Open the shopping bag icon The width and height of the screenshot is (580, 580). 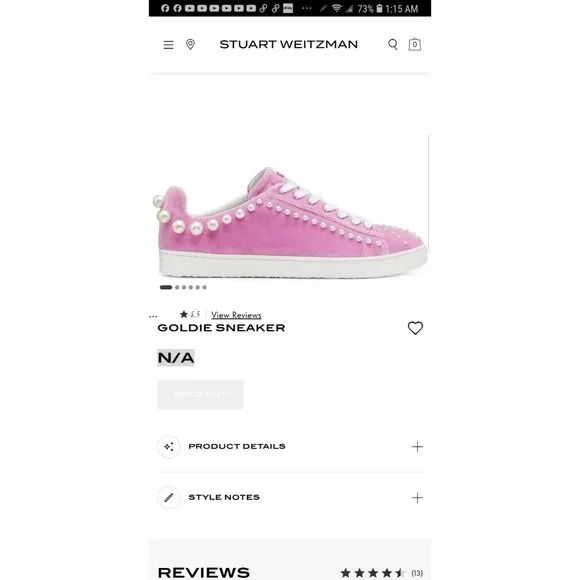[x=415, y=44]
